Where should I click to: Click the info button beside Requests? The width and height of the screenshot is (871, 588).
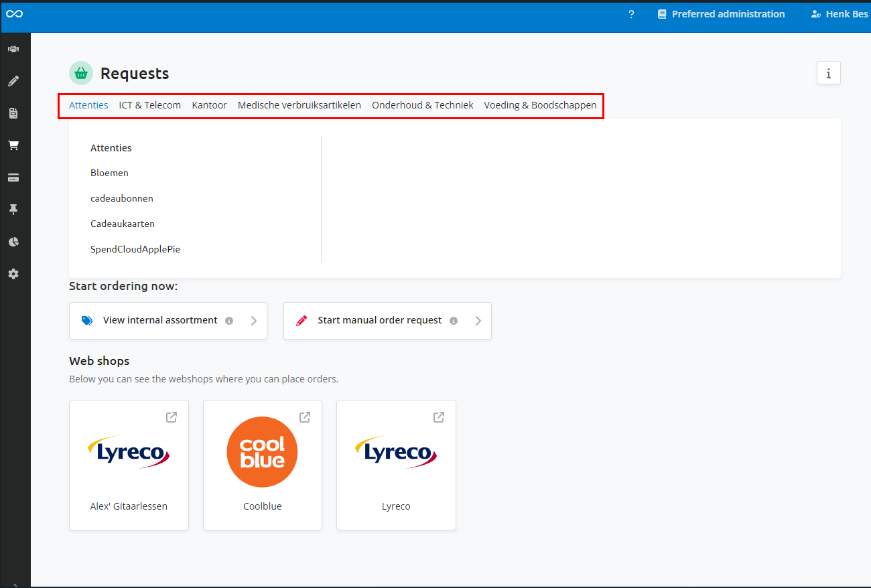click(x=829, y=73)
